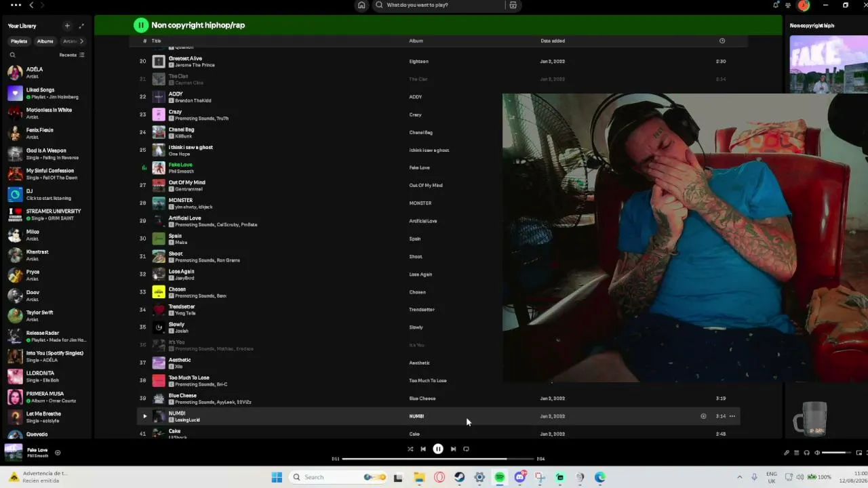Show more library filter chips
This screenshot has width=868, height=488.
tap(82, 41)
